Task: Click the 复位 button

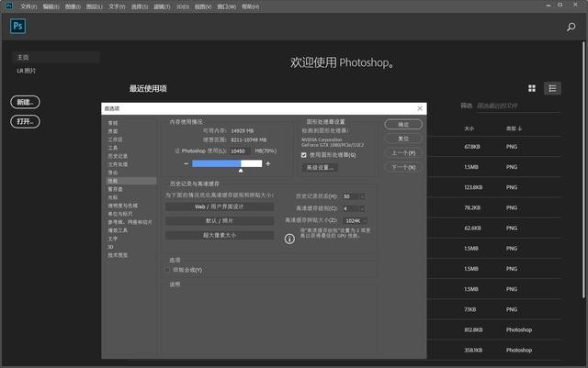Action: [403, 139]
